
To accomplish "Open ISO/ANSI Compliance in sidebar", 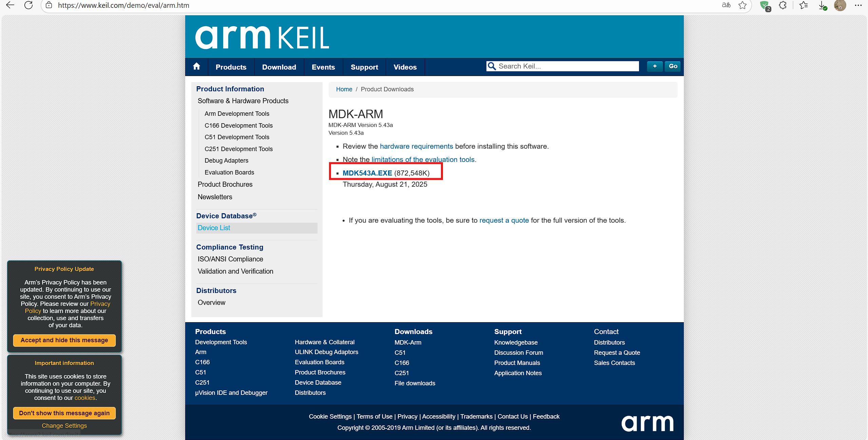I will [x=230, y=259].
